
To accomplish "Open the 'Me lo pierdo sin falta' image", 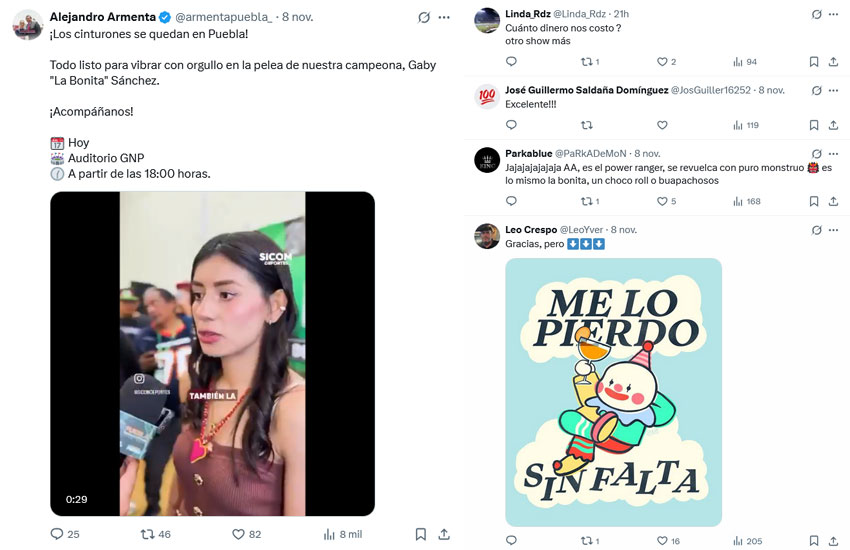I will click(613, 392).
